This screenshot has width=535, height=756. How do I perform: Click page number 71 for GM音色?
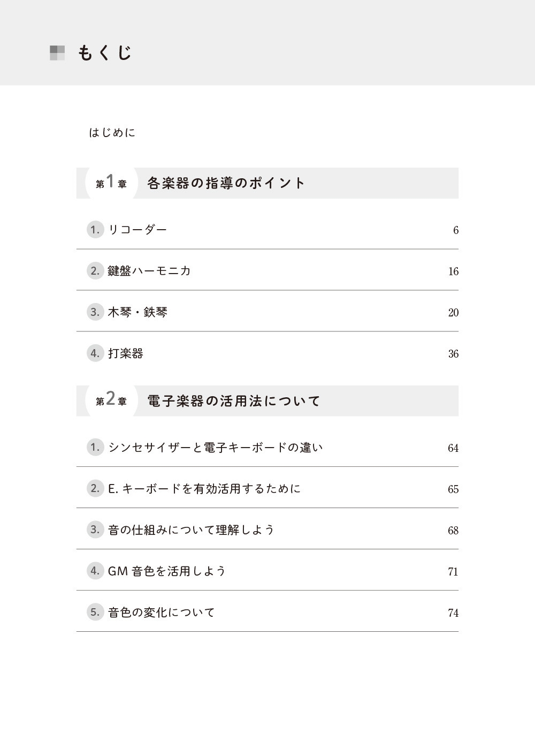[453, 572]
